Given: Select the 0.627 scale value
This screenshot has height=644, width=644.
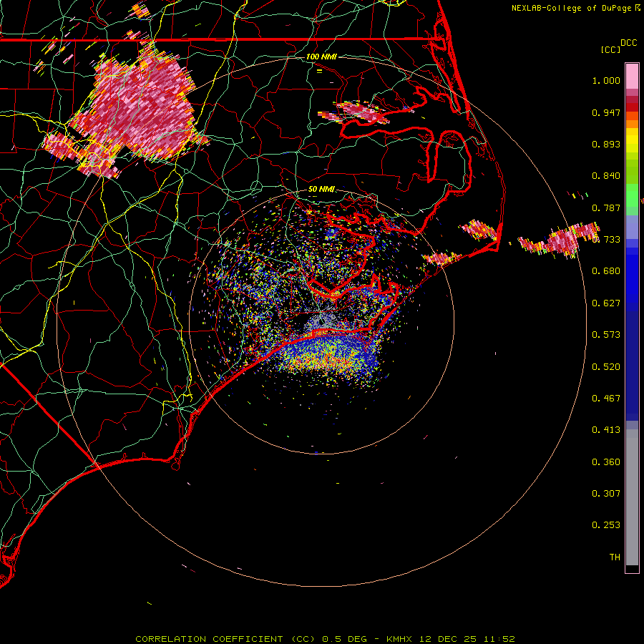Looking at the screenshot, I should coord(606,303).
